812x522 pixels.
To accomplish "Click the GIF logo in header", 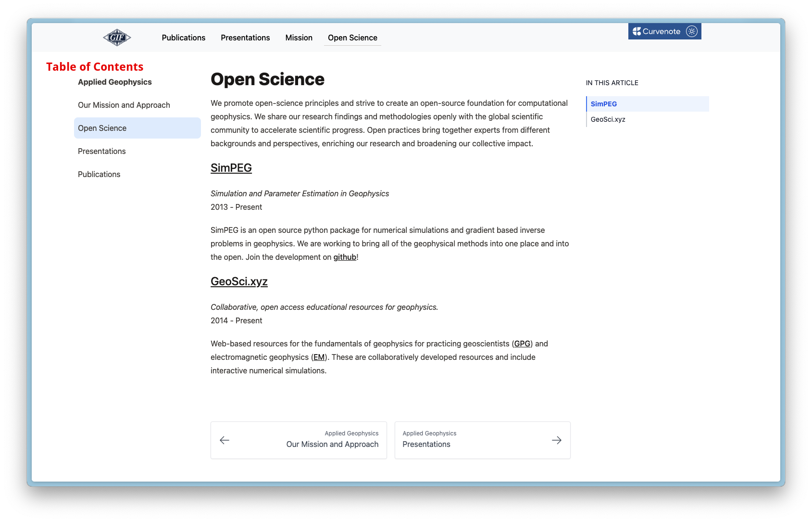I will [117, 38].
